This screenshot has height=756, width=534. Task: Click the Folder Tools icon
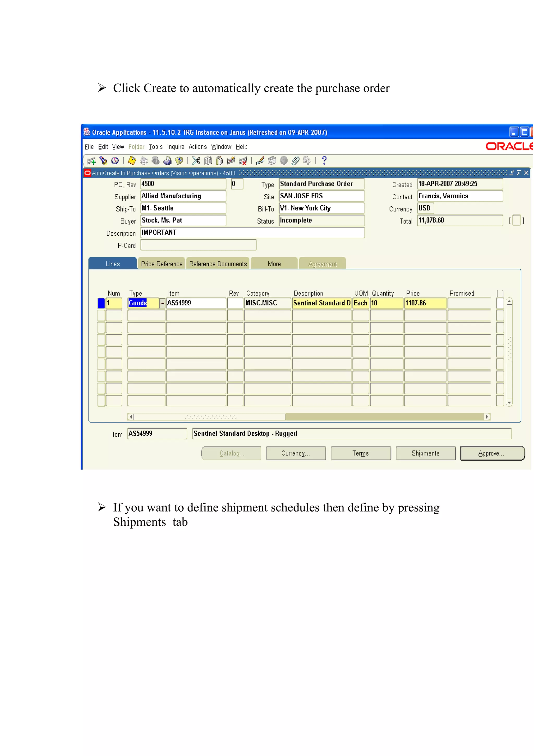(307, 161)
